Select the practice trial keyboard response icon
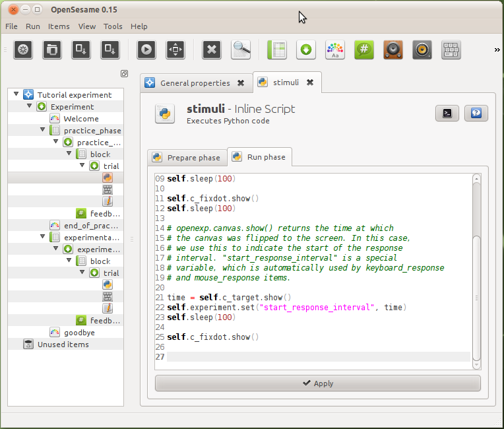This screenshot has width=504, height=429. point(108,189)
